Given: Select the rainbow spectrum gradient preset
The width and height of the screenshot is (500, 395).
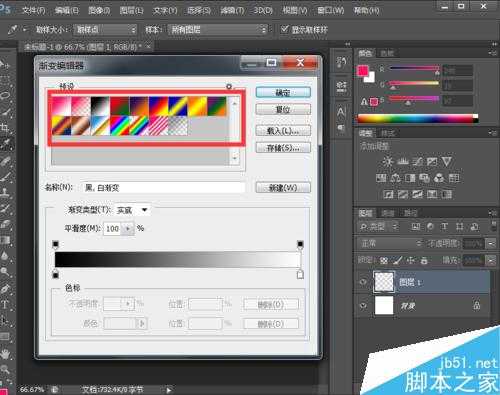Looking at the screenshot, I should point(119,126).
